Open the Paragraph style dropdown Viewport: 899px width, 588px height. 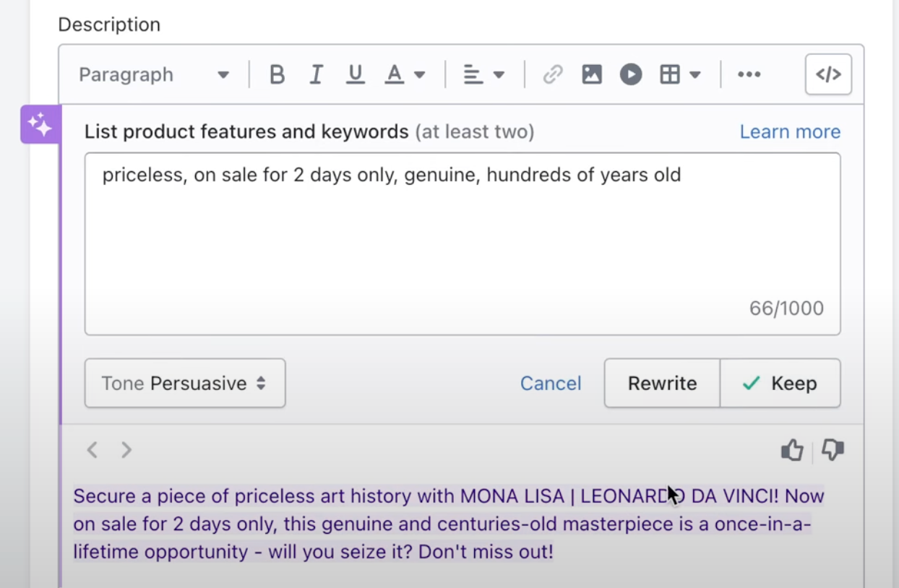[153, 74]
